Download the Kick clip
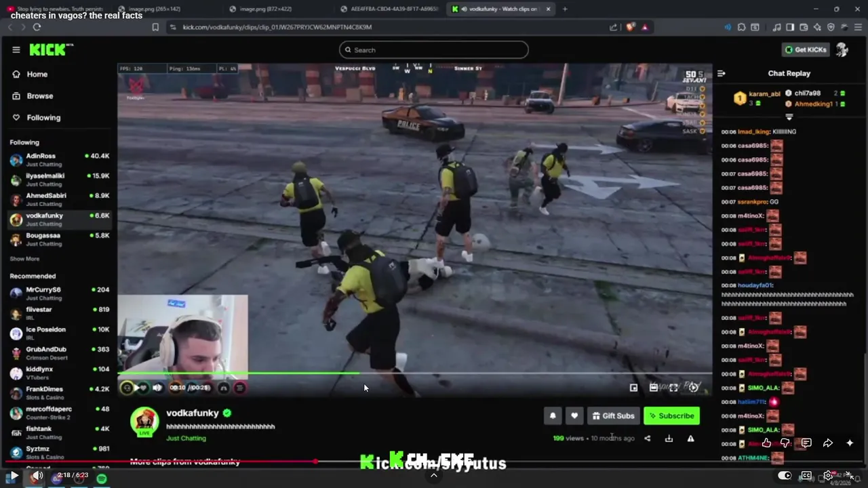 pos(669,439)
